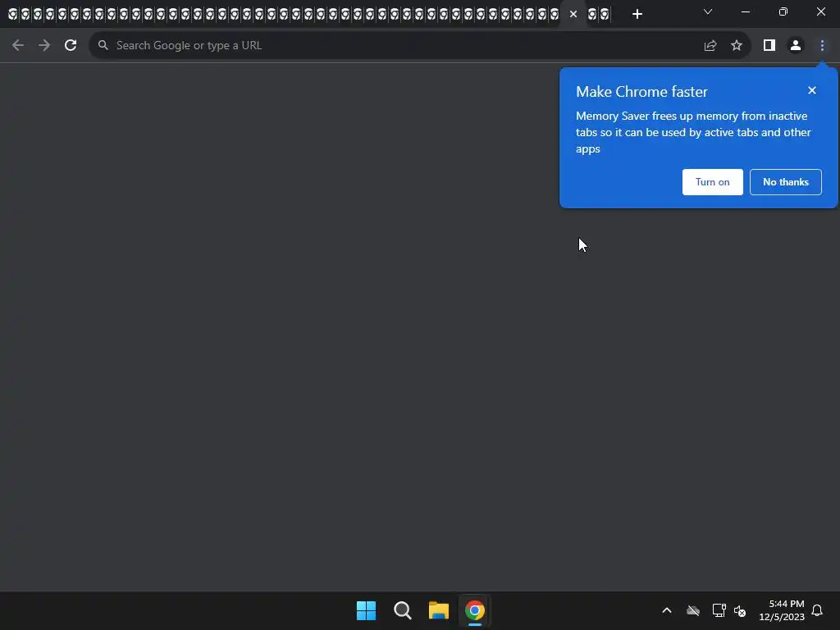The image size is (840, 630).
Task: Launch File Explorer from the taskbar
Action: (439, 610)
